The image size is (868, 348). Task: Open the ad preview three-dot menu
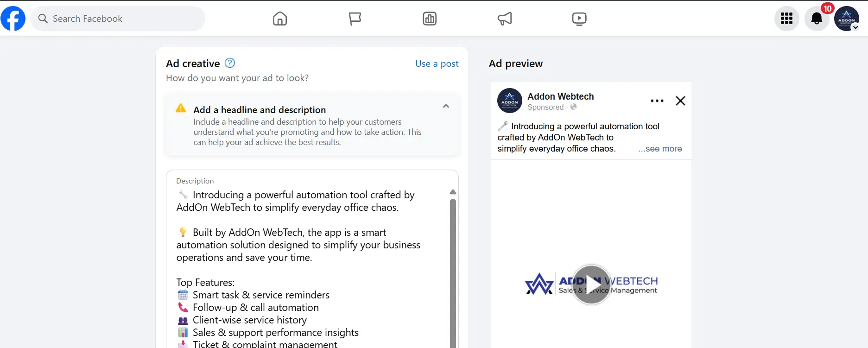(x=657, y=101)
